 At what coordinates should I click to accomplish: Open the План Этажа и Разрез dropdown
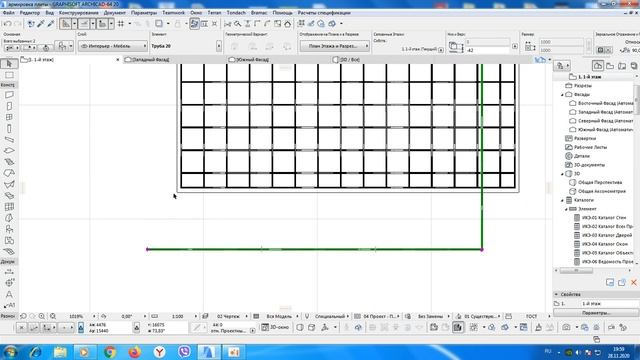click(335, 46)
